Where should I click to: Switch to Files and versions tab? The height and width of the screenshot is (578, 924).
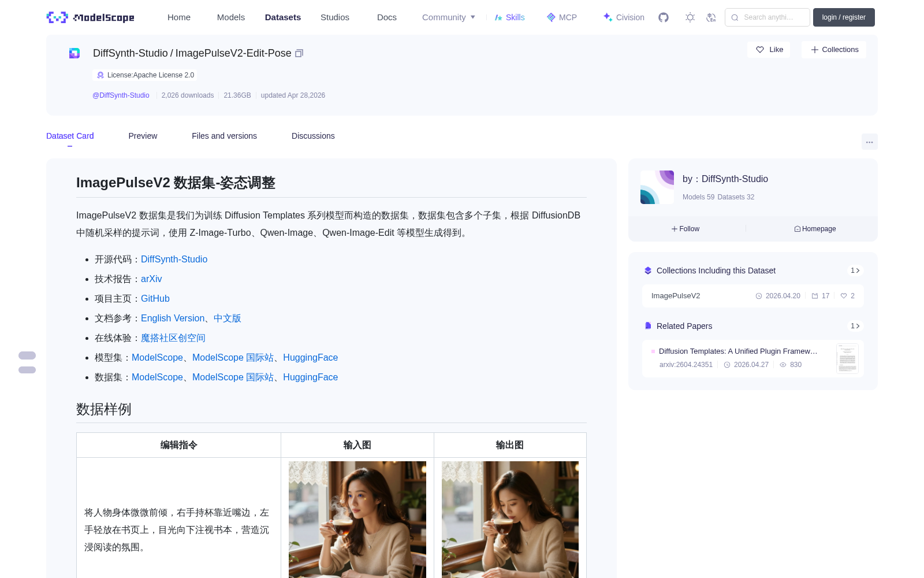coord(224,136)
